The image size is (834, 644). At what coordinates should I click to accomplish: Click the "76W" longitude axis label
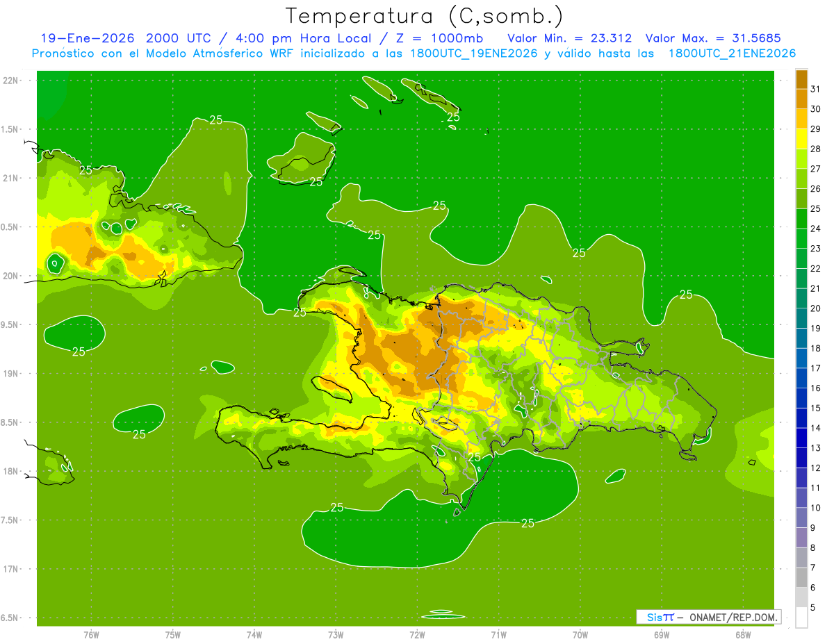[91, 636]
